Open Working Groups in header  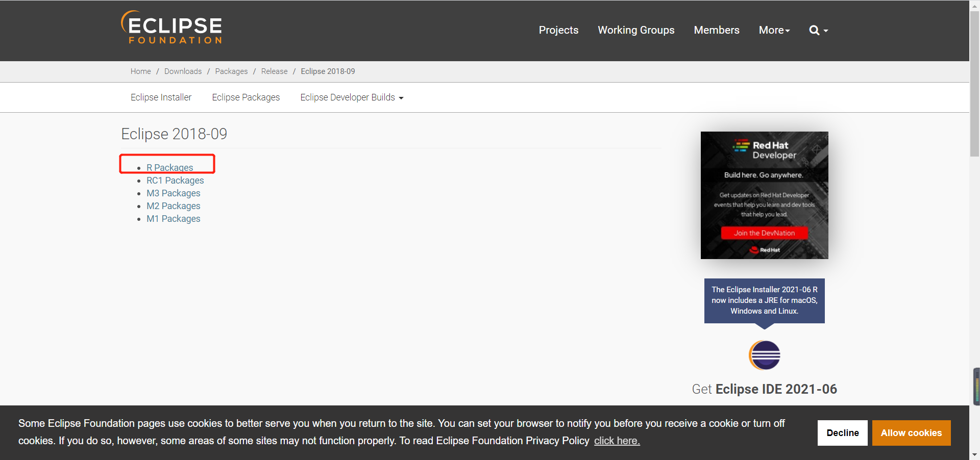click(x=636, y=30)
